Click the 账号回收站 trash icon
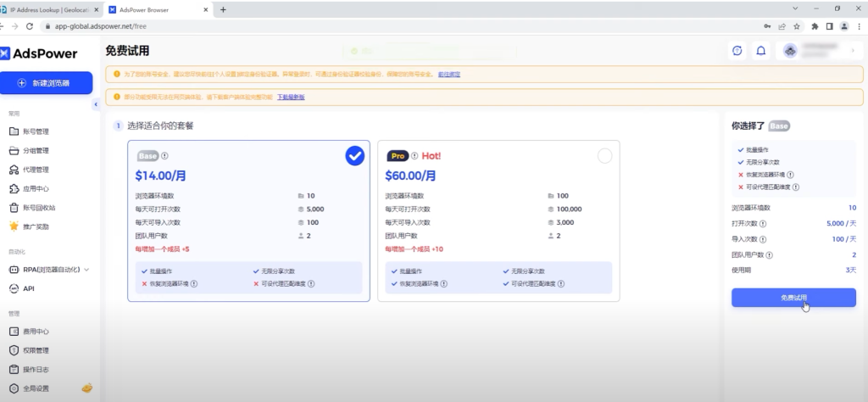 (x=14, y=208)
